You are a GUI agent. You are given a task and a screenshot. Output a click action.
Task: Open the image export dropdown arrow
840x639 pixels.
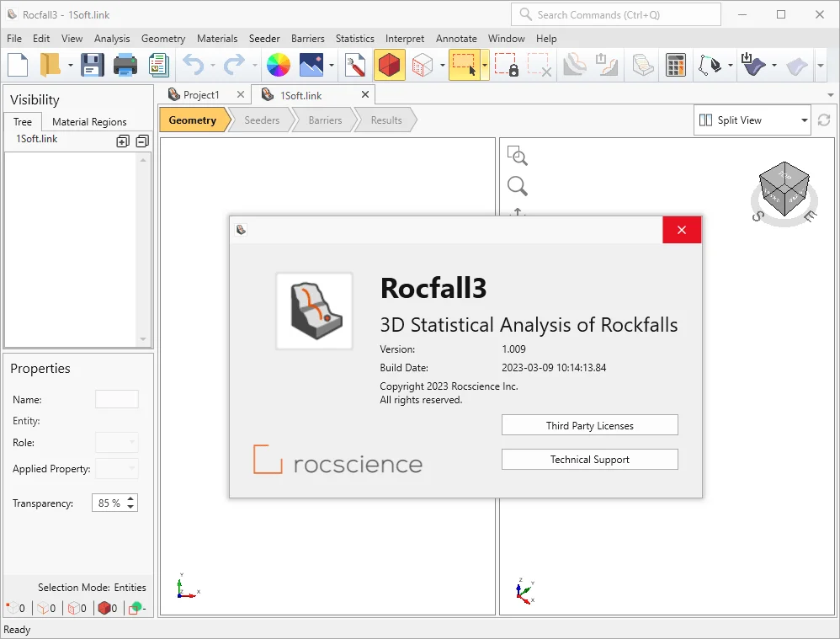click(x=332, y=66)
